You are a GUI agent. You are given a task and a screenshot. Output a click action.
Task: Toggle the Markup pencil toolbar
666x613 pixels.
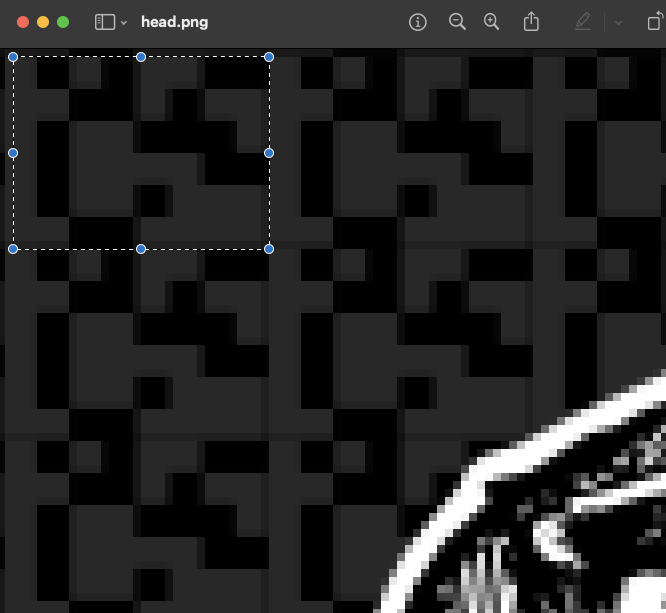[583, 21]
